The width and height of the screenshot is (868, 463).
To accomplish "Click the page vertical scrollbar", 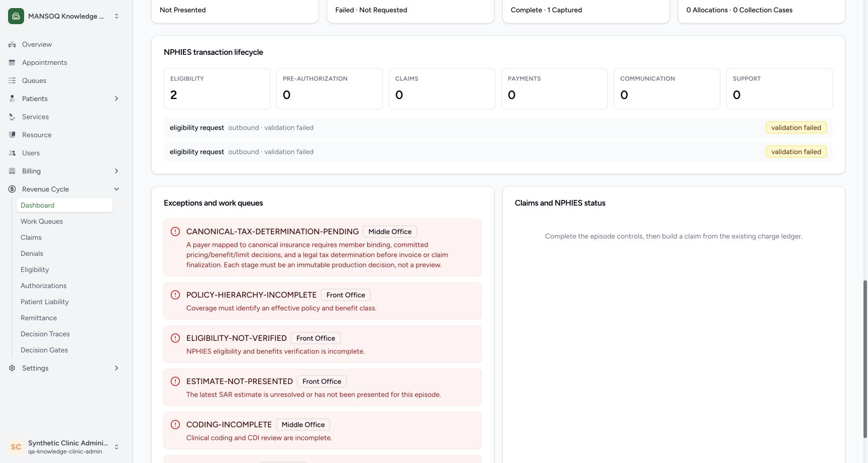I will tap(865, 359).
